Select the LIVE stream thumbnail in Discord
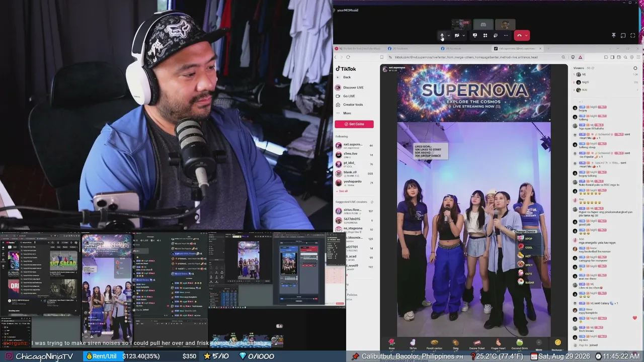Viewport: 644px width, 362px height. coord(461,24)
